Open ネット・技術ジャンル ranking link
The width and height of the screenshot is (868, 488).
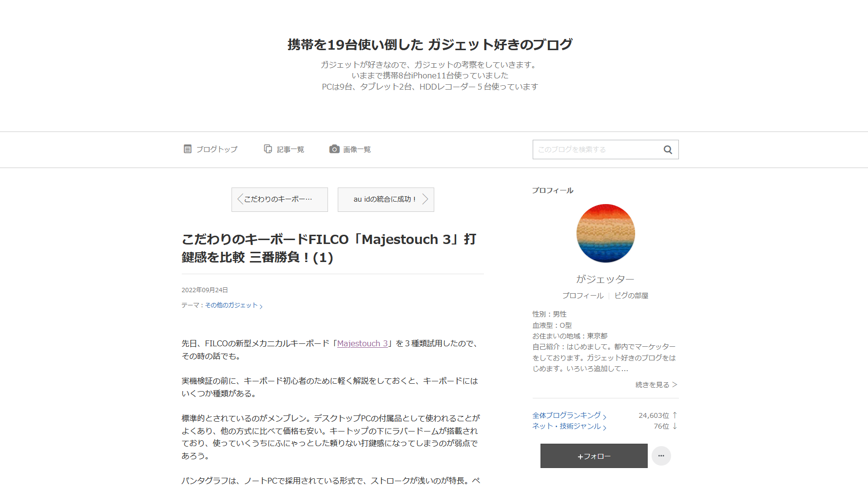pyautogui.click(x=569, y=426)
